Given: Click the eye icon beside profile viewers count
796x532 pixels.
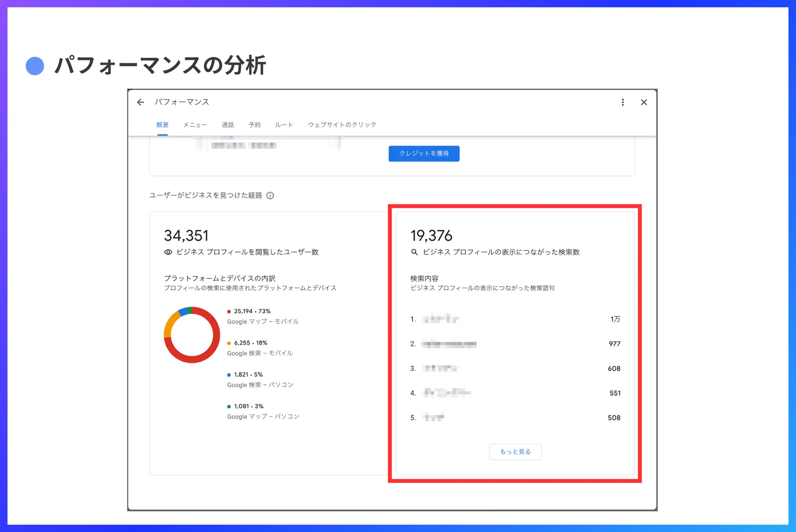Looking at the screenshot, I should (168, 252).
